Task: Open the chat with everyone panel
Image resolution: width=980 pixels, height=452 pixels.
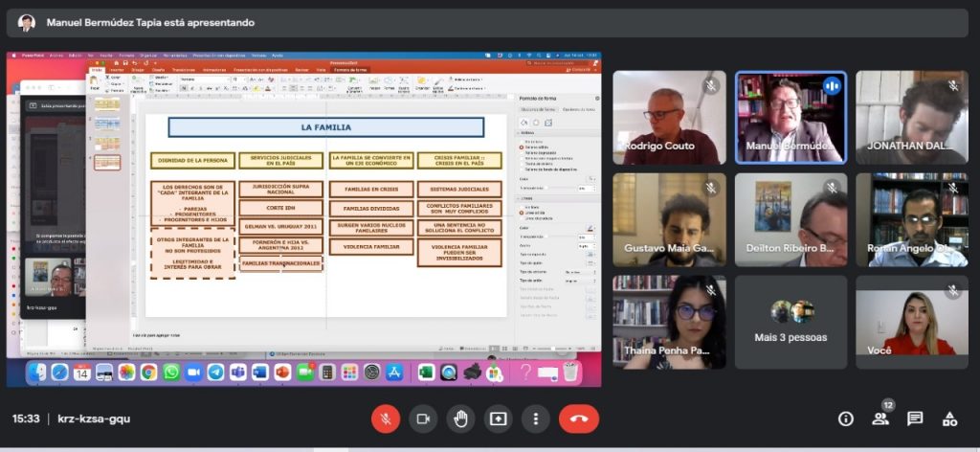Action: (x=915, y=418)
